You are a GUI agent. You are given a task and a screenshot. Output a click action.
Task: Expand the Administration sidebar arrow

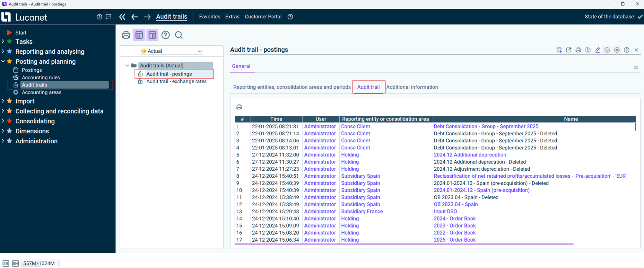pos(3,141)
